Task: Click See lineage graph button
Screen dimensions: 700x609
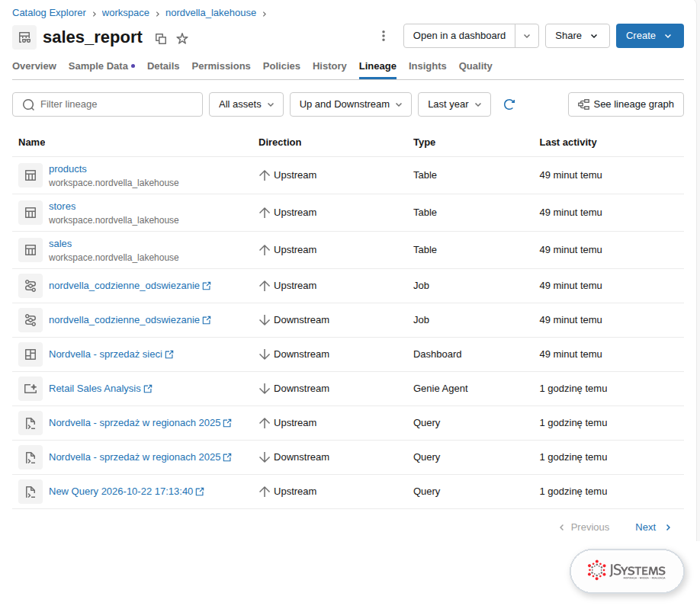Action: point(626,104)
